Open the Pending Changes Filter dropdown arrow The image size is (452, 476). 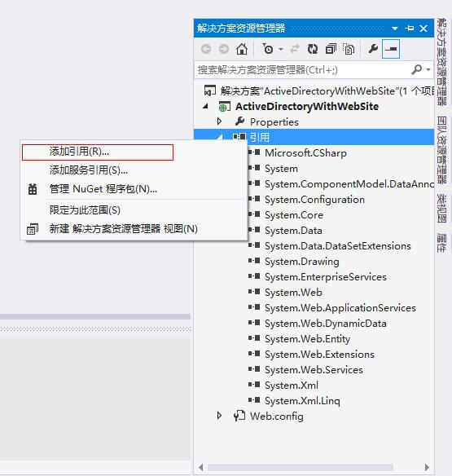point(281,49)
